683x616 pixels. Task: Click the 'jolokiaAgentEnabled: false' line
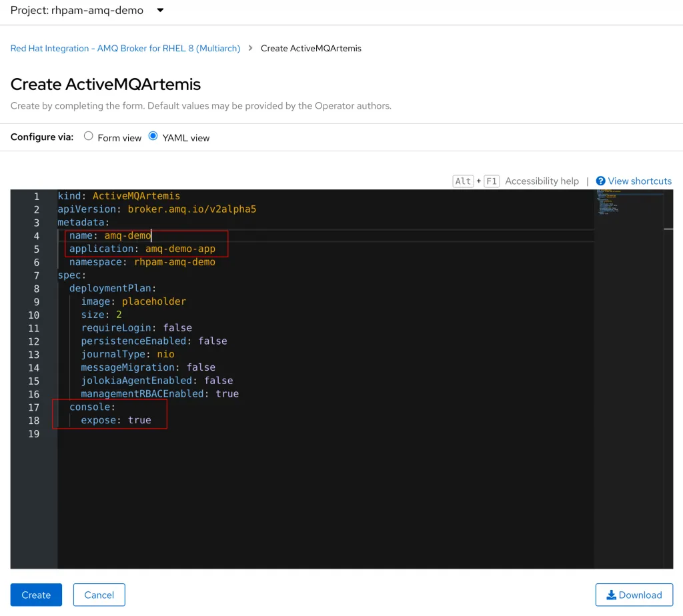pos(157,381)
